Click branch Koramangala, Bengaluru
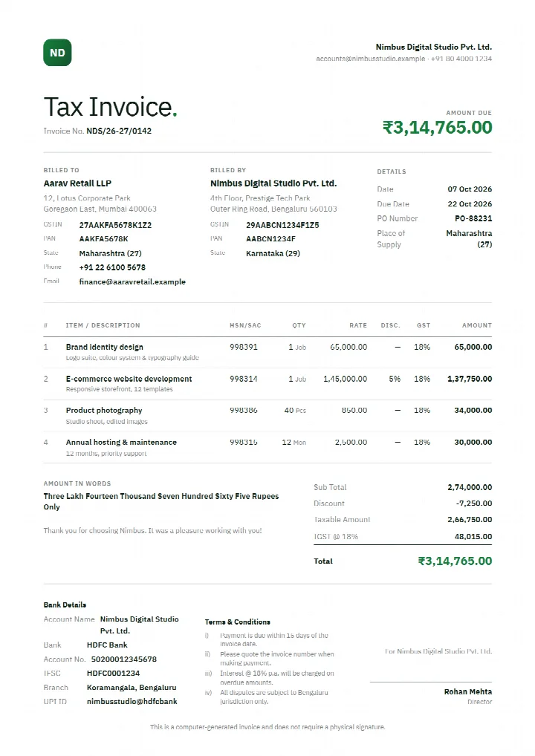The image size is (535, 756). pyautogui.click(x=132, y=688)
